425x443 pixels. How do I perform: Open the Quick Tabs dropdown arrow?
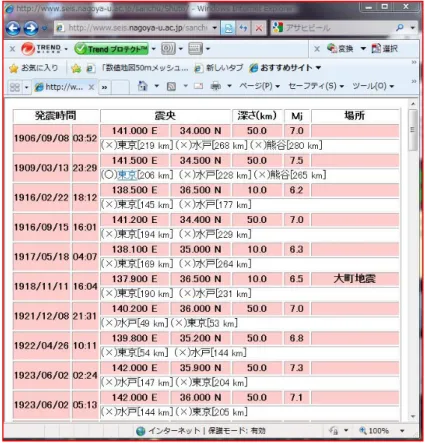point(26,88)
